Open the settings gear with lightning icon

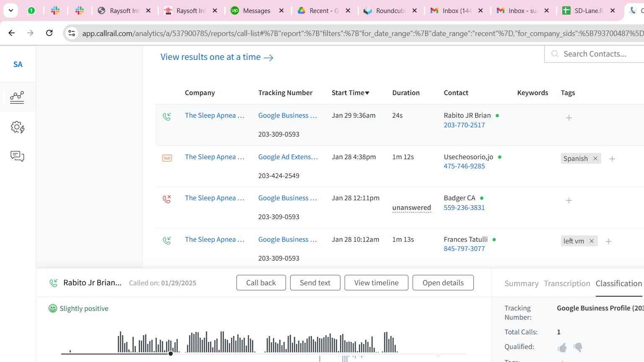18,127
